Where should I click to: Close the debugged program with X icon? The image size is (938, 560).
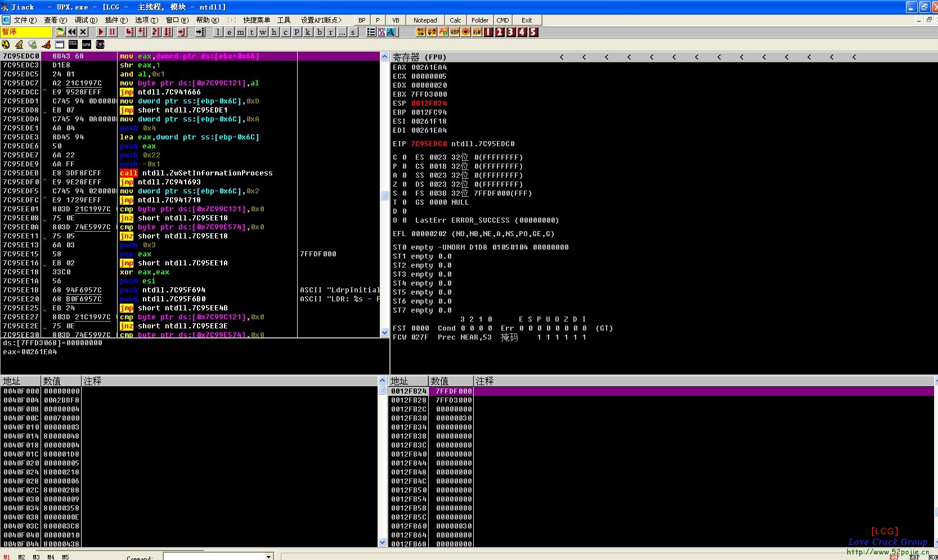tap(83, 32)
